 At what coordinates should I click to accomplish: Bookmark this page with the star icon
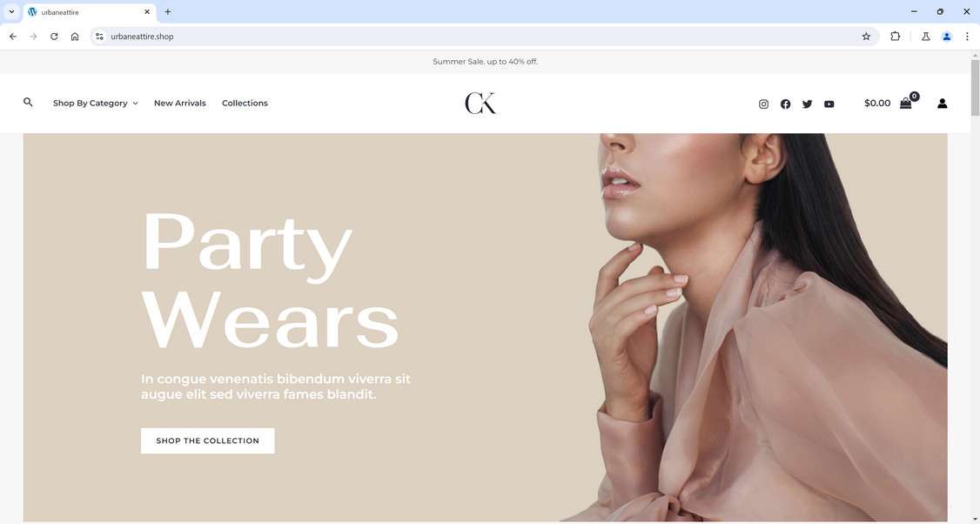tap(866, 37)
